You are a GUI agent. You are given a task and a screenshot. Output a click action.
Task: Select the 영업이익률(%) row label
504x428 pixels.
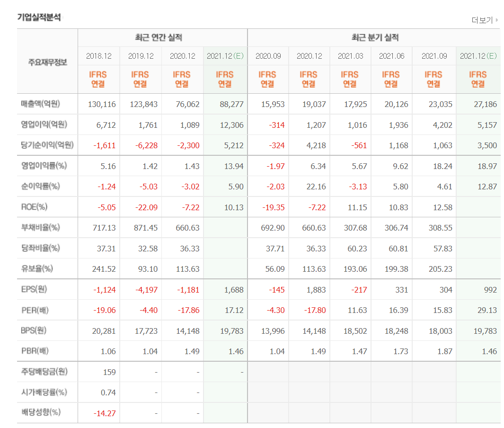44,166
